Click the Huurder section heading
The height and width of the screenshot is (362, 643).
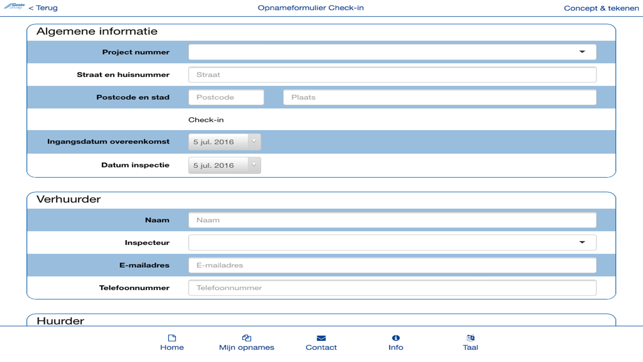pos(60,321)
